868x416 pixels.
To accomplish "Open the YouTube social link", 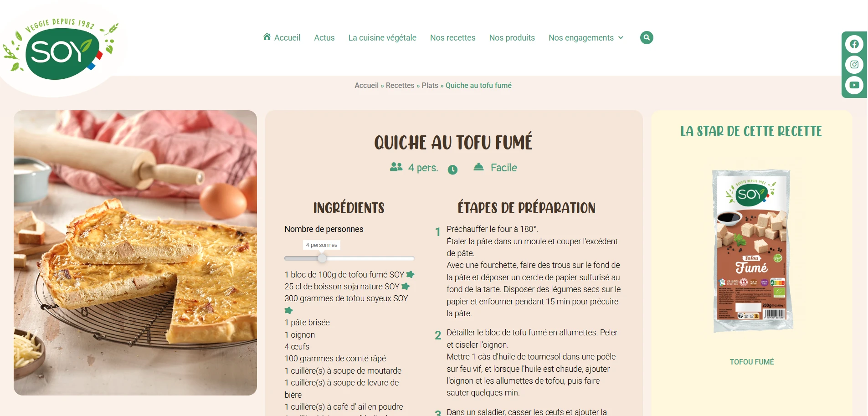I will click(854, 85).
